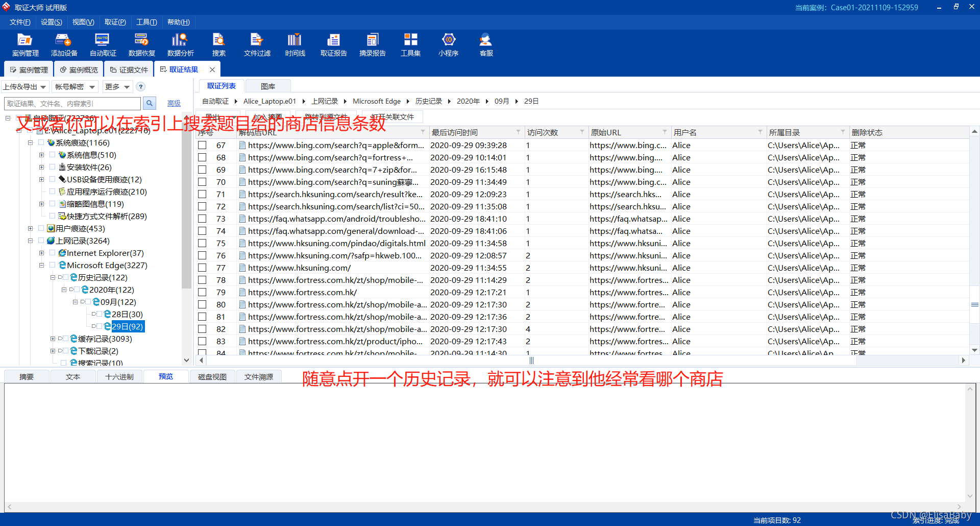
Task: Tick checkbox beside 系统信息(510)
Action: click(52, 155)
